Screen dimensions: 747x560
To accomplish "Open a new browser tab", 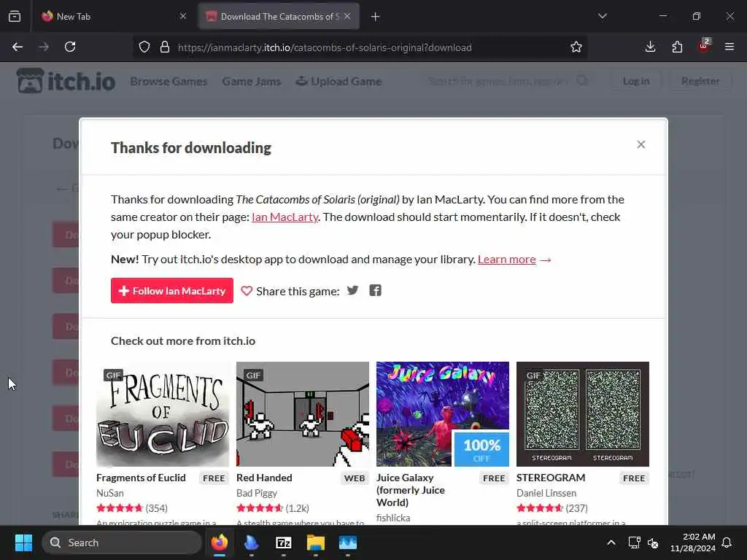I will pos(376,17).
